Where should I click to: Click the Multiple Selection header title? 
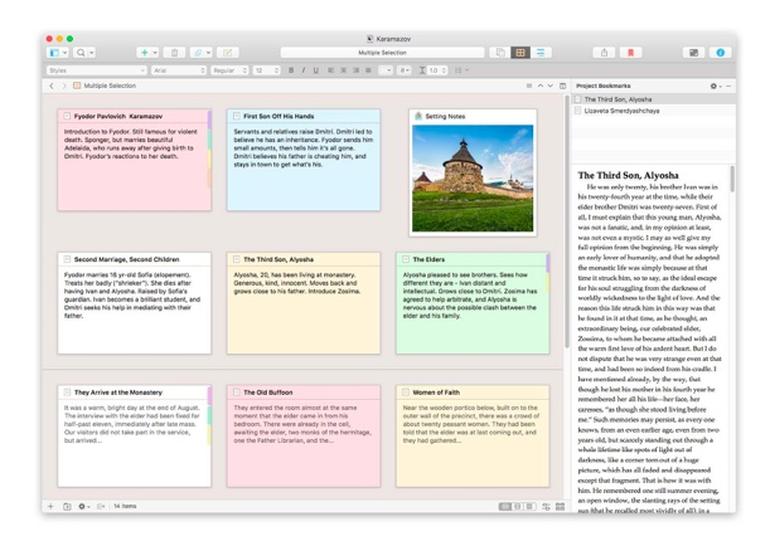click(x=110, y=85)
